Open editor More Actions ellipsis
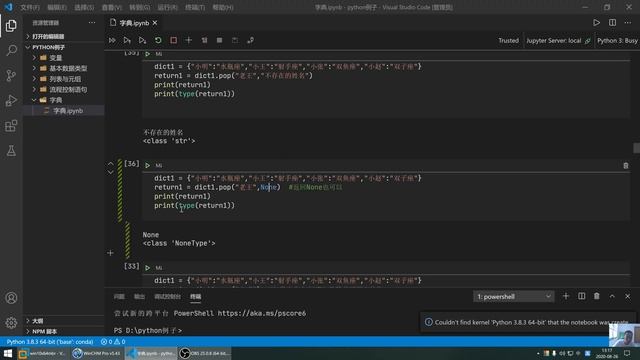The height and width of the screenshot is (360, 640). click(628, 22)
